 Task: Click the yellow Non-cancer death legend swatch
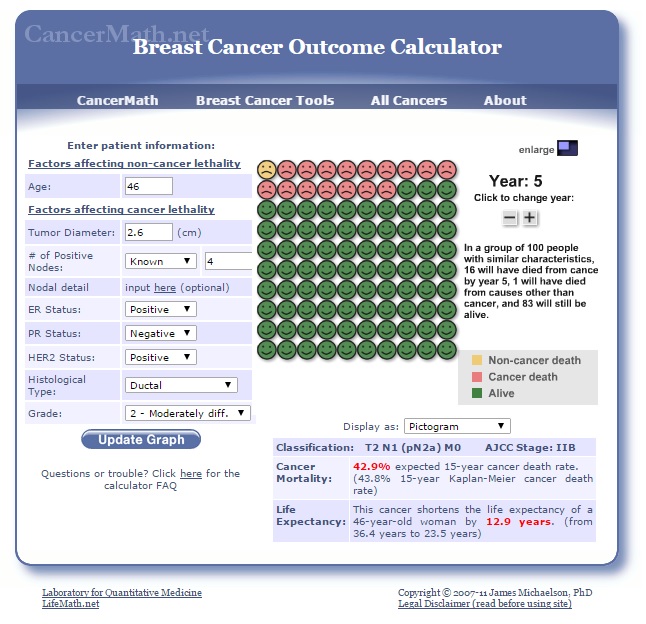[476, 360]
